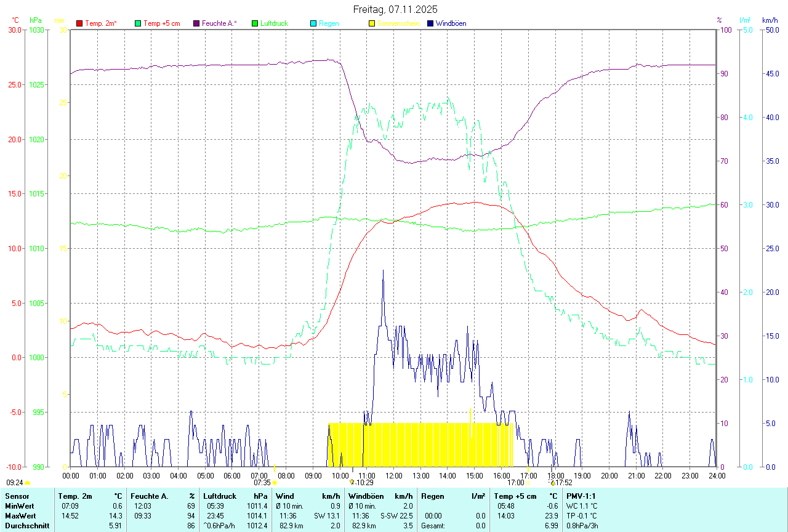
Task: Click the purple Feuchte A. legend square
Action: 196,23
